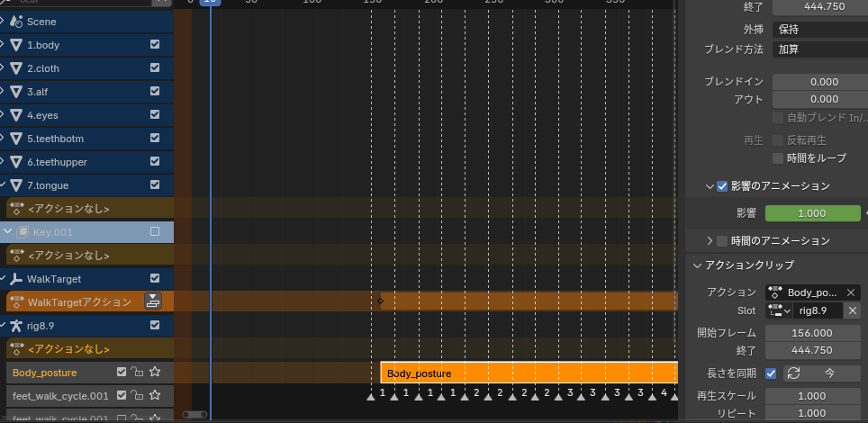This screenshot has height=423, width=868.
Task: Click the horizontal scrollbar handle in timeline
Action: 194,414
